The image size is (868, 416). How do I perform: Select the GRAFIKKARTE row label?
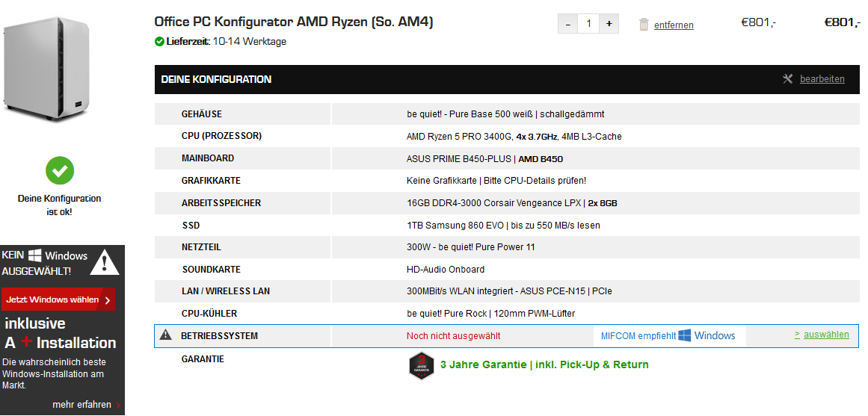point(211,180)
